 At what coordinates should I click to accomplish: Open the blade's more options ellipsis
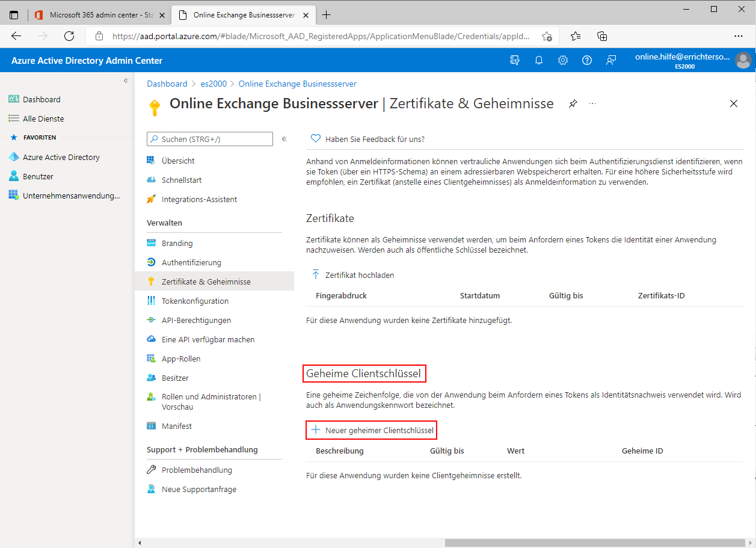(x=592, y=103)
